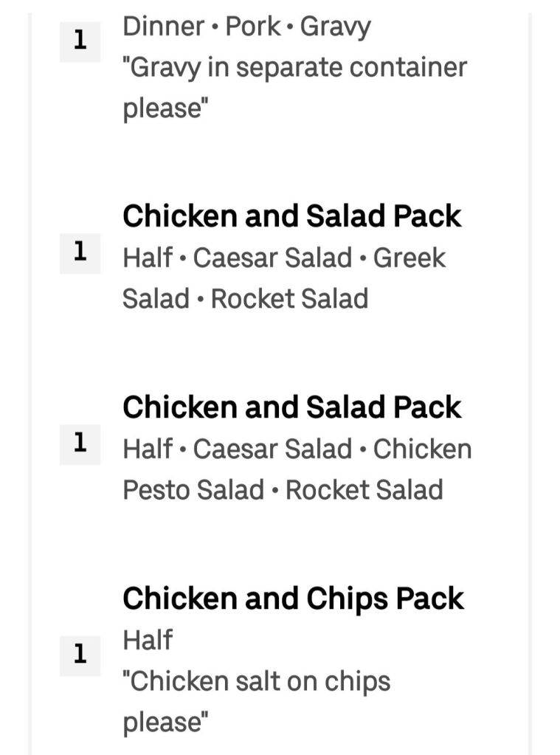Open the first Chicken and Salad Pack title

pyautogui.click(x=291, y=216)
